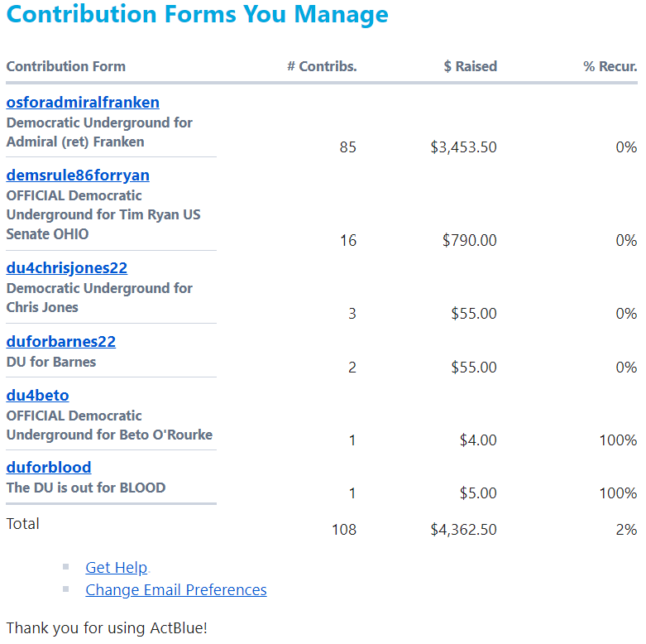The image size is (646, 644).
Task: Open Change Email Preferences
Action: coord(176,590)
